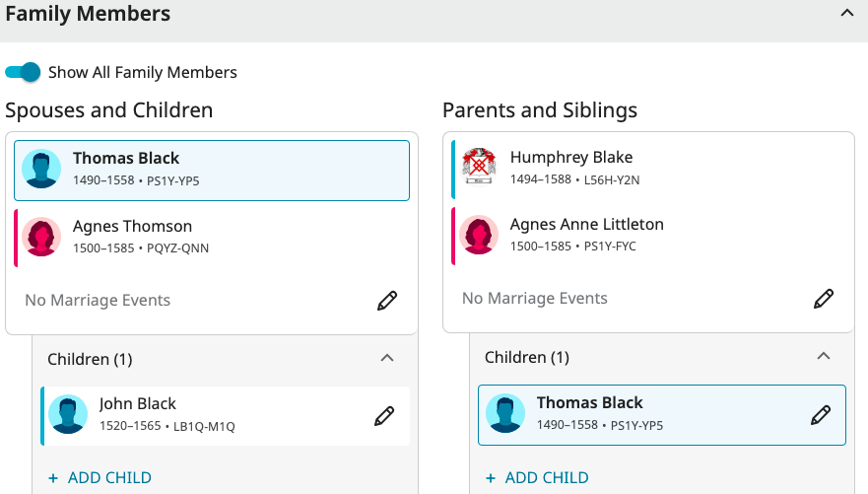Collapse Children list under Spouses and Children
The image size is (868, 494).
[x=387, y=358]
